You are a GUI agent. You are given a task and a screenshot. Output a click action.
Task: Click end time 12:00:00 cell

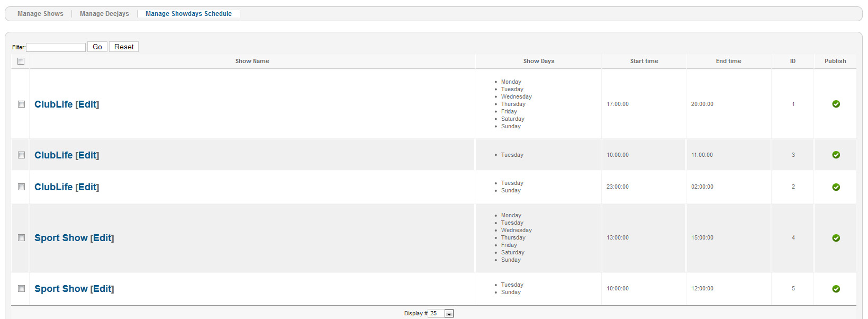click(702, 289)
